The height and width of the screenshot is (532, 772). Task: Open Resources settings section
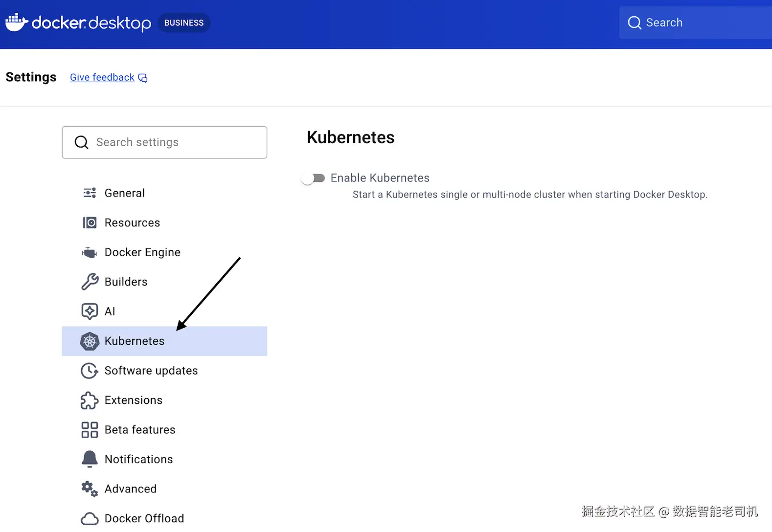(x=164, y=222)
